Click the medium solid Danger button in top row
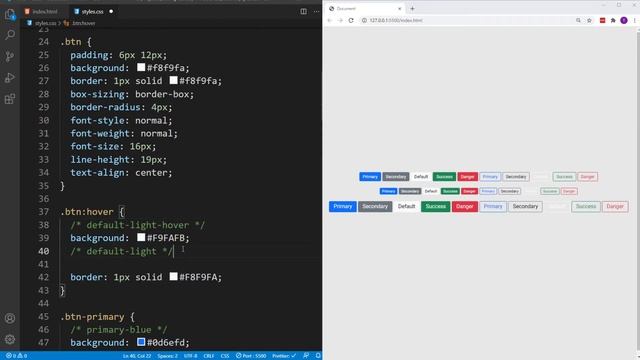The height and width of the screenshot is (360, 640). (x=467, y=177)
